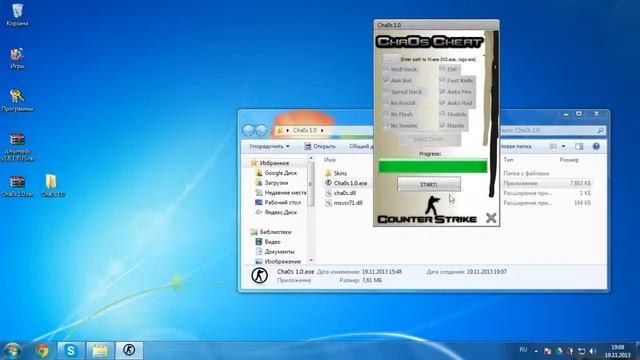Click the Explorer Back navigation arrow
Viewport: 640px width, 360px height.
tap(248, 131)
